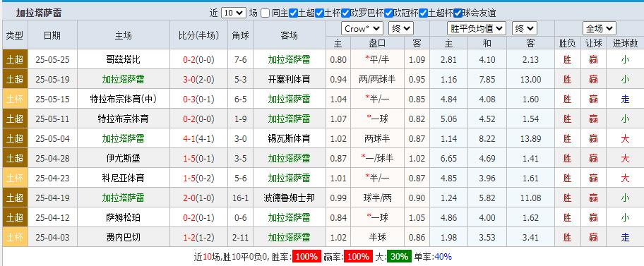Open the 终 dropdown beside Crow*
The width and height of the screenshot is (644, 266).
click(x=401, y=29)
